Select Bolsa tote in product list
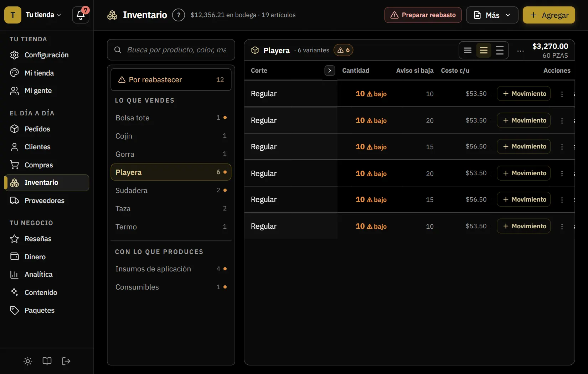The height and width of the screenshot is (374, 588). [x=171, y=118]
